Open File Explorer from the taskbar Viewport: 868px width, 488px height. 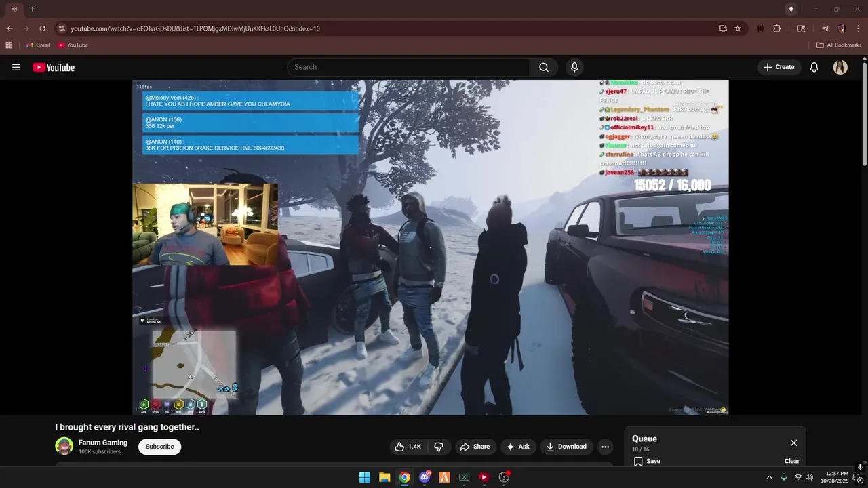tap(384, 477)
